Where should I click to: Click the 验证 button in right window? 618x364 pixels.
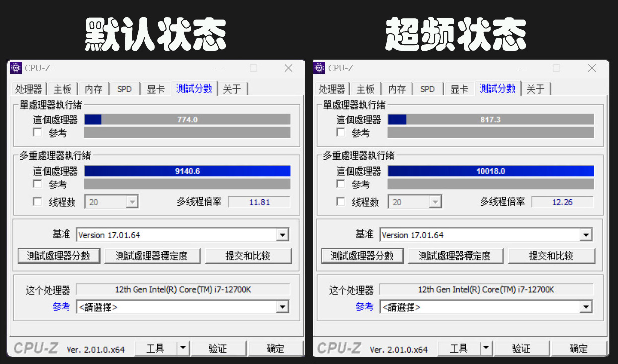click(x=521, y=348)
